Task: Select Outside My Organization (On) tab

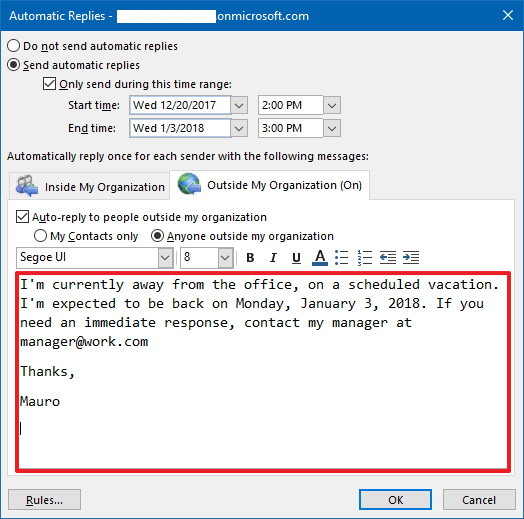Action: pos(269,185)
